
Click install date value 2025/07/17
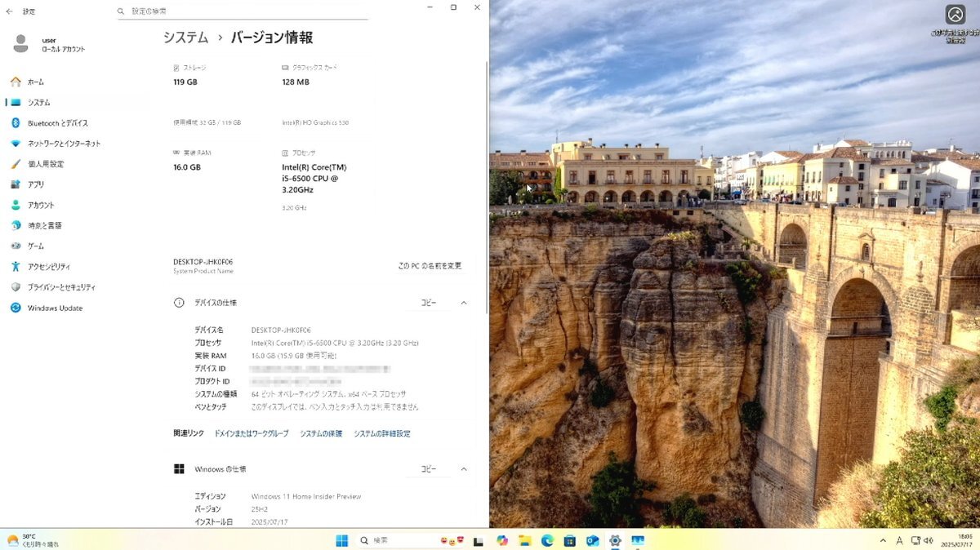269,522
